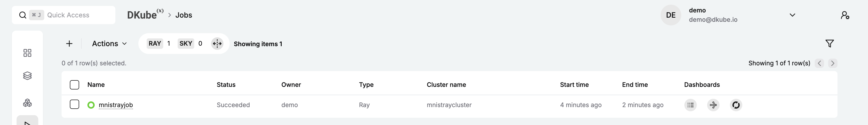Open the stacked layers sidebar icon
Viewport: 868px width, 125px height.
coord(27,76)
